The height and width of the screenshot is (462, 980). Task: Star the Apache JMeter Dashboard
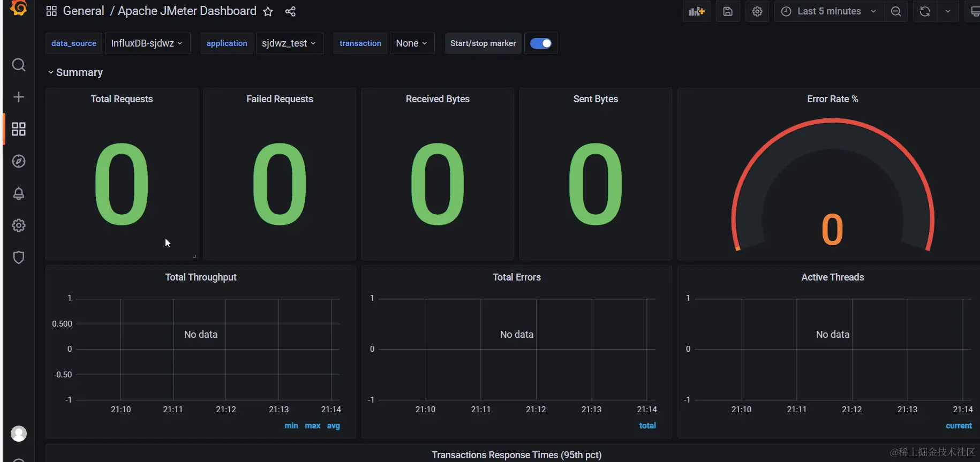268,11
